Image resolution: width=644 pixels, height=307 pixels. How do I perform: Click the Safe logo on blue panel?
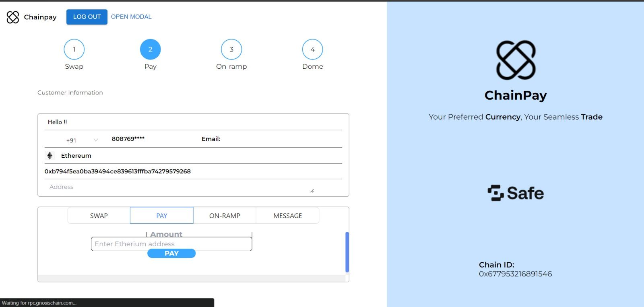(x=516, y=193)
